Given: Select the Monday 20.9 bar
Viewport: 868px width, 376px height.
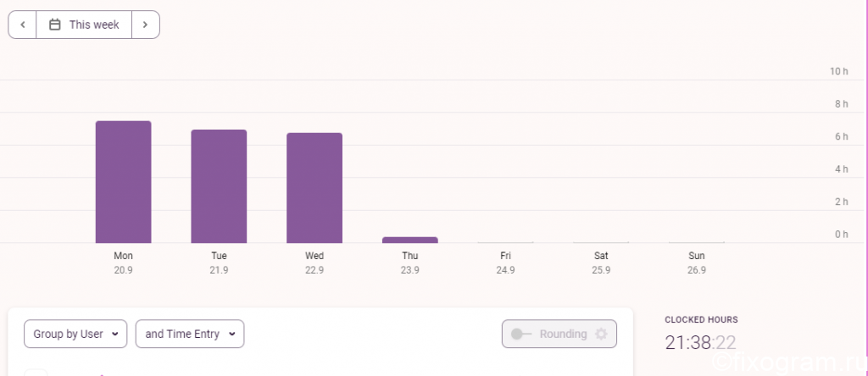Looking at the screenshot, I should [x=124, y=182].
